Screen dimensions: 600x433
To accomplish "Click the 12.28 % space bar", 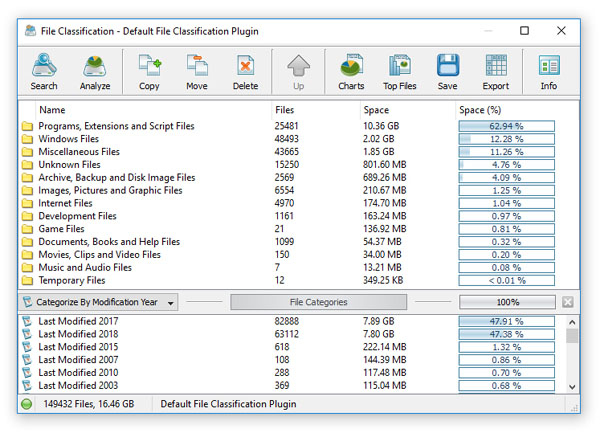I will [507, 139].
